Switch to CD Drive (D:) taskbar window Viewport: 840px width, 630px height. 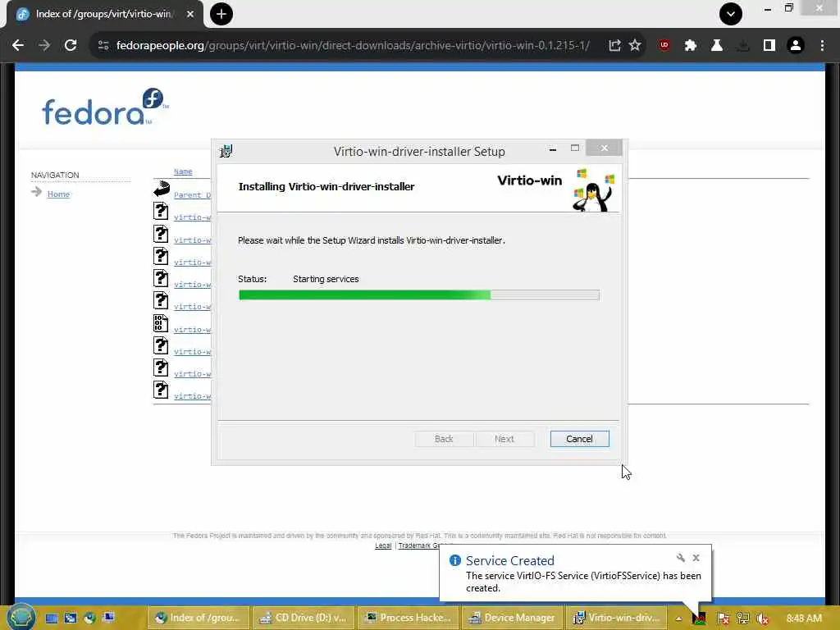[x=303, y=618]
